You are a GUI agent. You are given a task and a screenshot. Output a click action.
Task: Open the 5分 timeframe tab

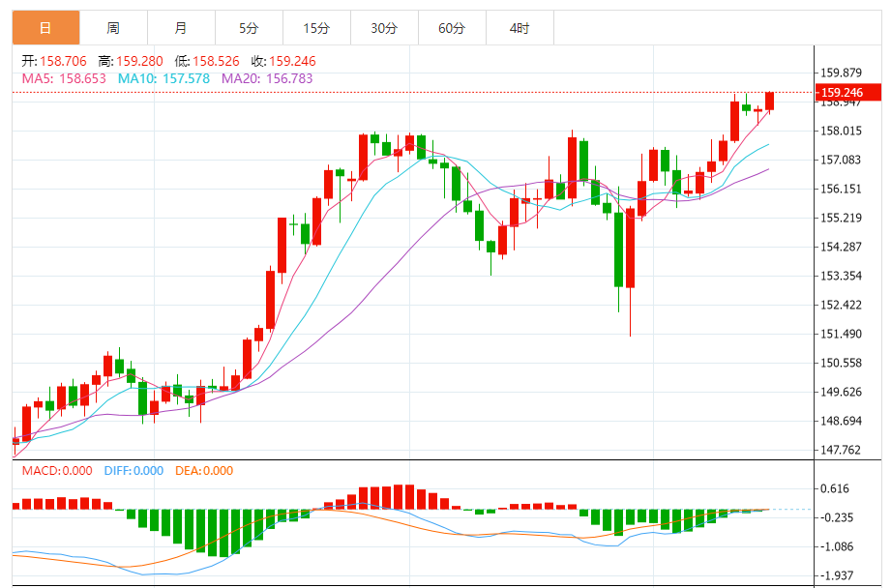249,27
